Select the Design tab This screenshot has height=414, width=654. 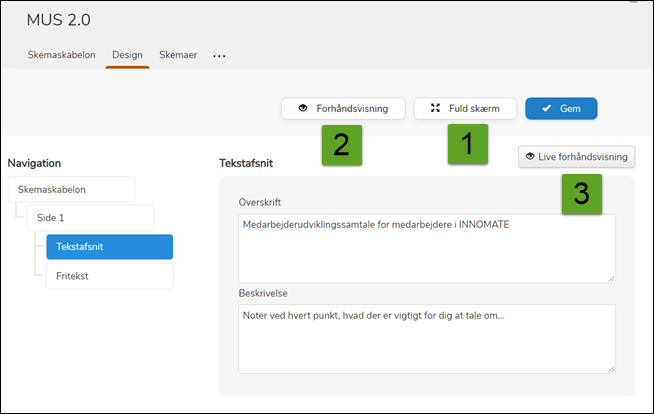pos(127,55)
